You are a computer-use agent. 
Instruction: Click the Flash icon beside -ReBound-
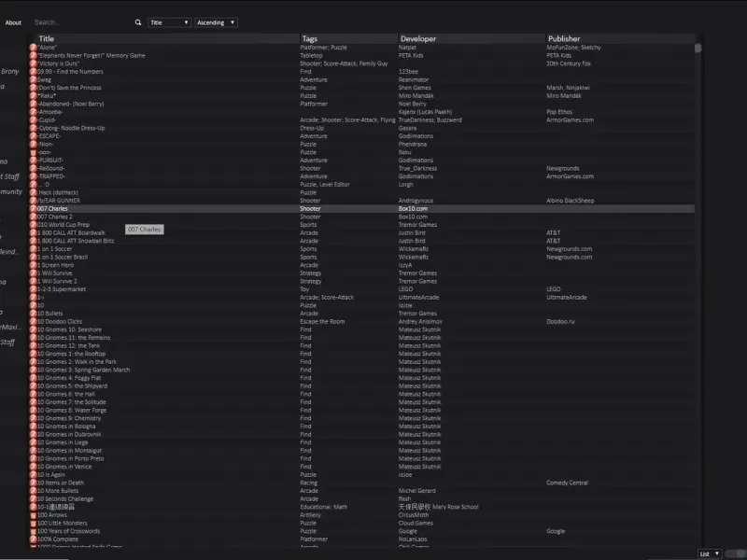[x=34, y=168]
